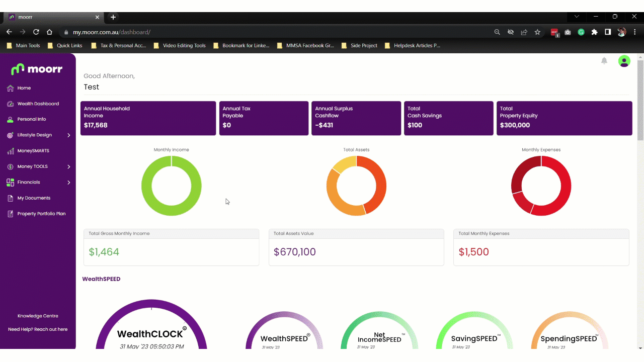
Task: Open Total Property Equity card
Action: pyautogui.click(x=565, y=118)
